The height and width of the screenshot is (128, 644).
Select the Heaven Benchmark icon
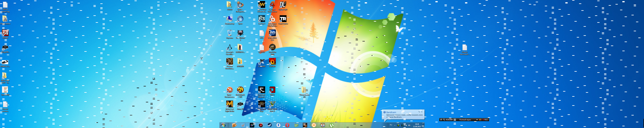(230, 64)
